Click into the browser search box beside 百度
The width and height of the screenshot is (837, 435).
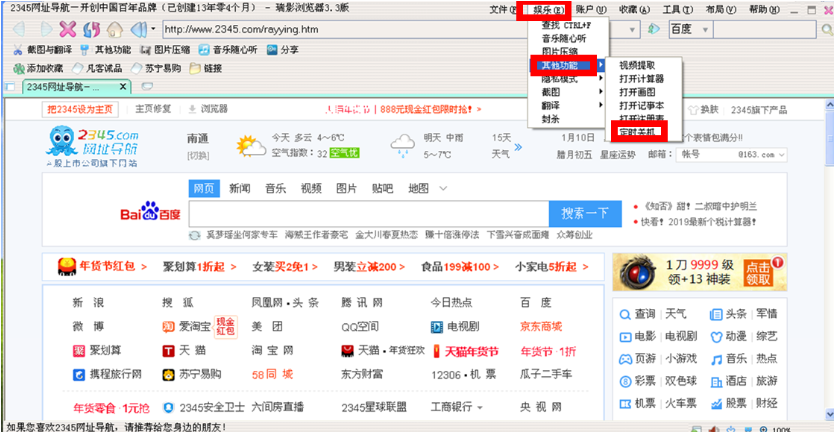[x=764, y=29]
